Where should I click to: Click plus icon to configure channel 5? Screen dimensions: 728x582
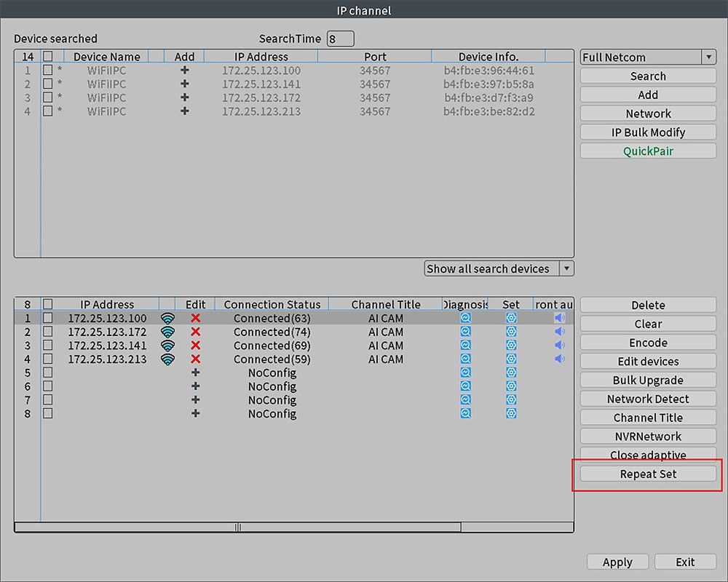click(195, 372)
